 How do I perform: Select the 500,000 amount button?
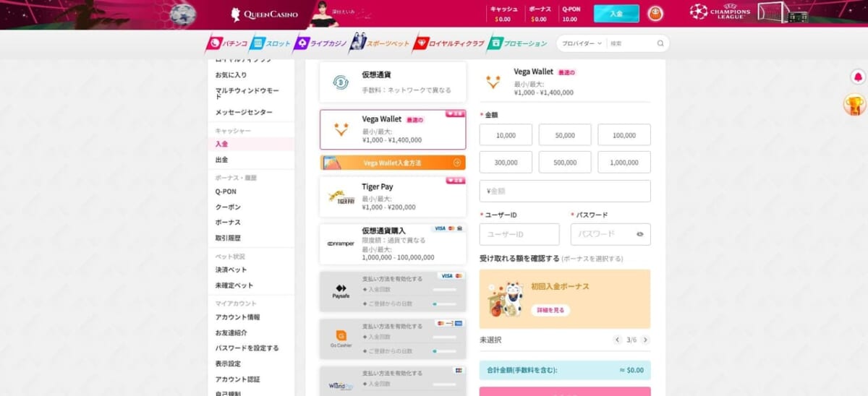pos(565,163)
